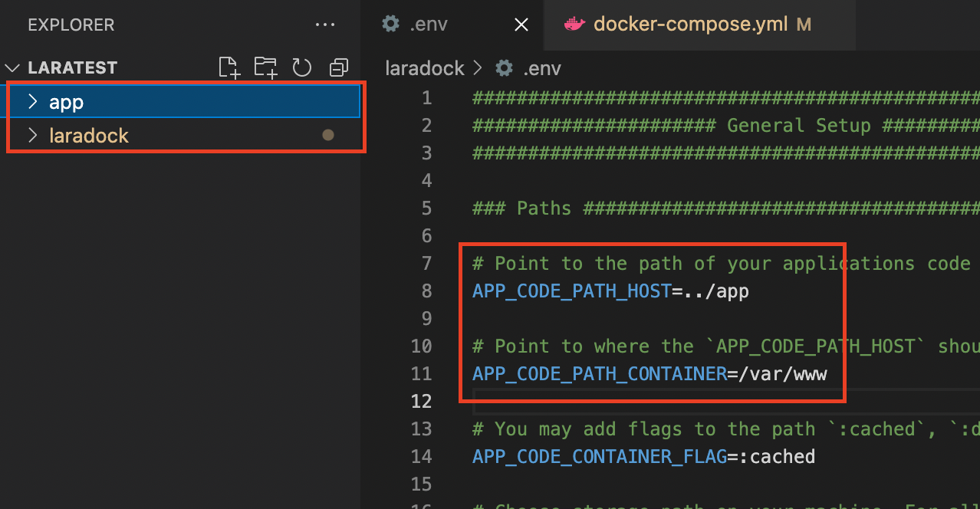Select the laradock folder in tree

pyautogui.click(x=183, y=136)
